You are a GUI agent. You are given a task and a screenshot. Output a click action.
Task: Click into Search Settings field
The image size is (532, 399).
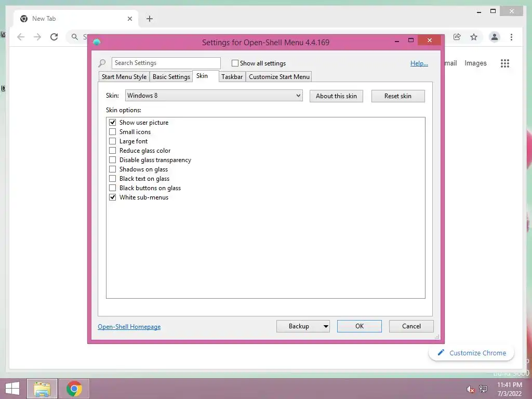[x=166, y=63]
